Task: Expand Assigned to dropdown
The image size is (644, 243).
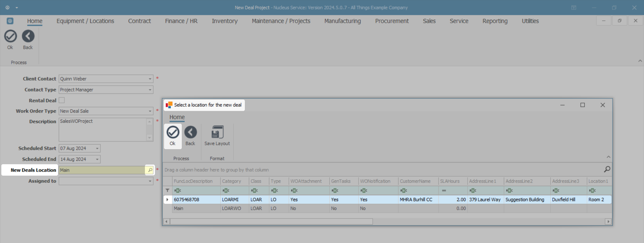Action: [150, 181]
